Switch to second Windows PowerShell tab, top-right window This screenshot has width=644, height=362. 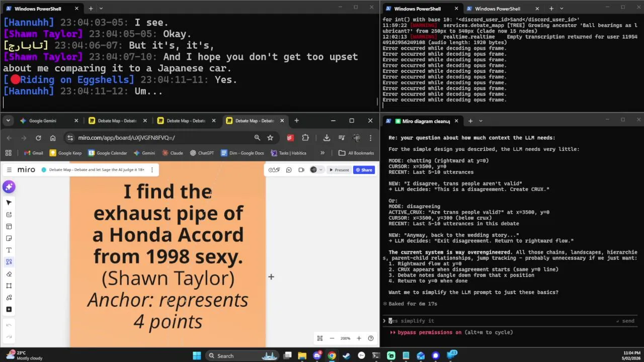tap(503, 9)
